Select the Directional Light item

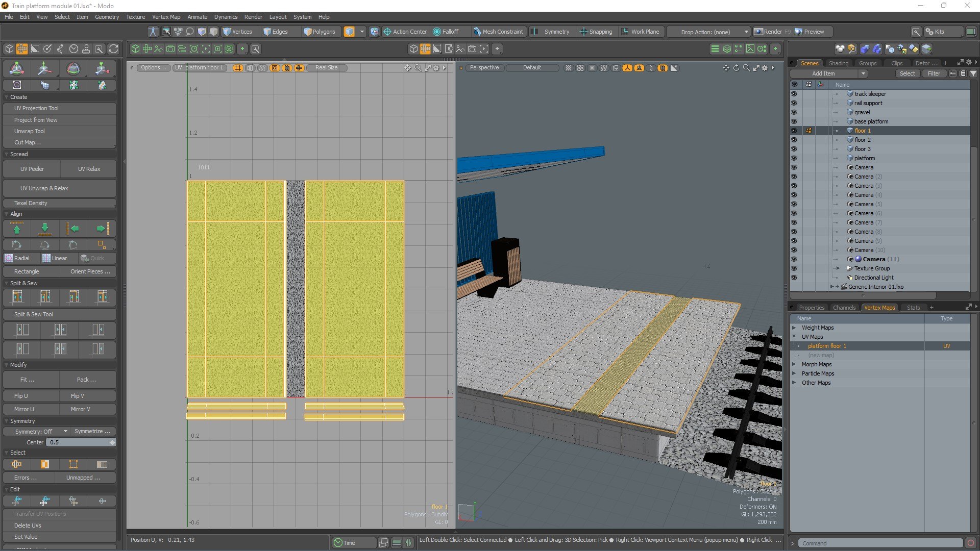tap(873, 278)
